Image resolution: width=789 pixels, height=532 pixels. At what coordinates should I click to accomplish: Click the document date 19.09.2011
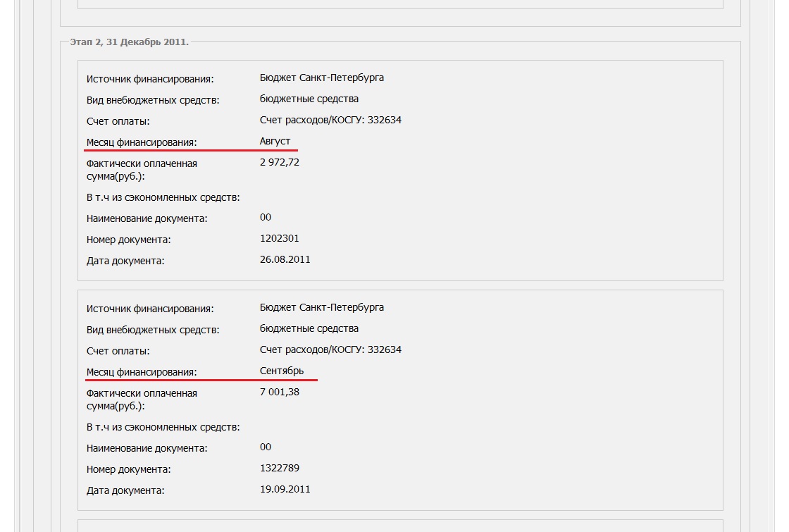point(285,490)
